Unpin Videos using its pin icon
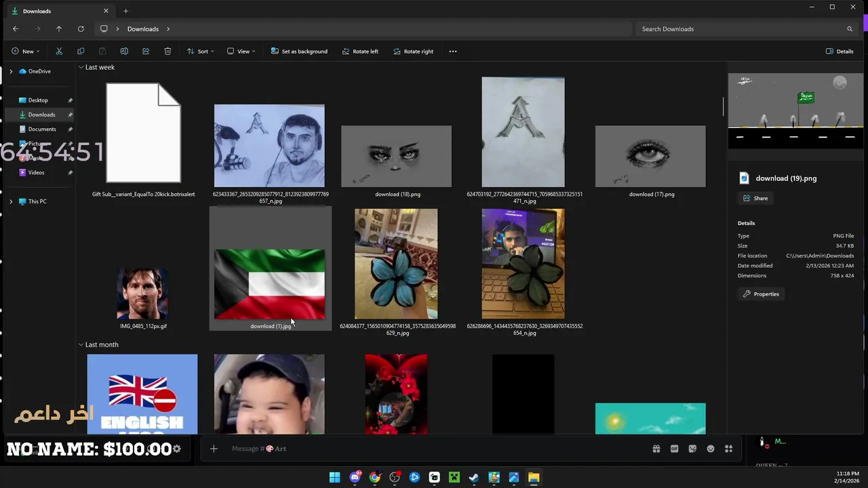 pos(71,172)
